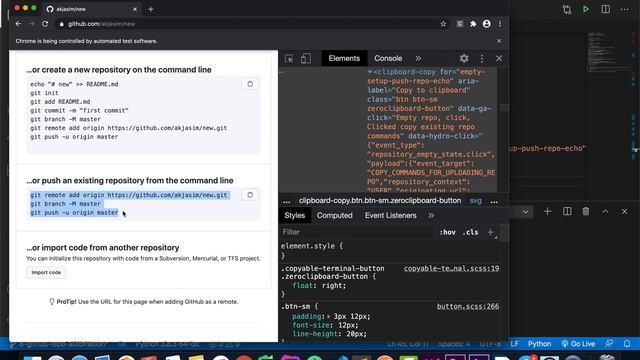Open the Computed tab
This screenshot has height=360, width=640.
coord(334,216)
